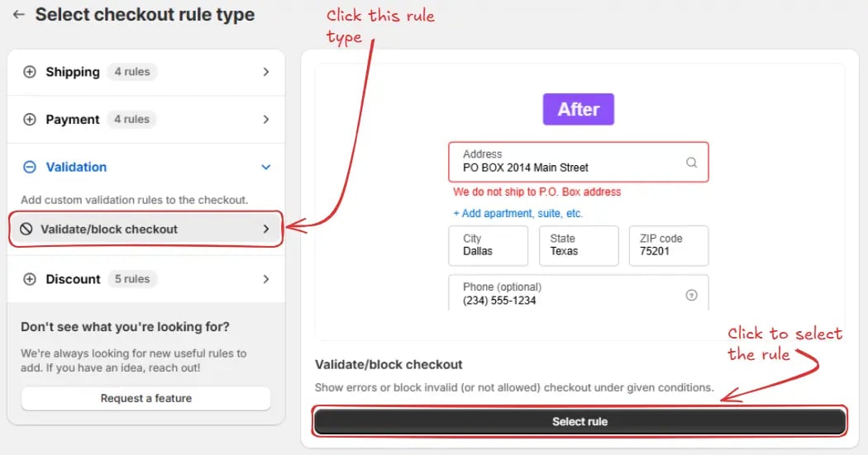Click the We do not ship to P.O. Box address error
Screen dimensions: 868x455
537,192
